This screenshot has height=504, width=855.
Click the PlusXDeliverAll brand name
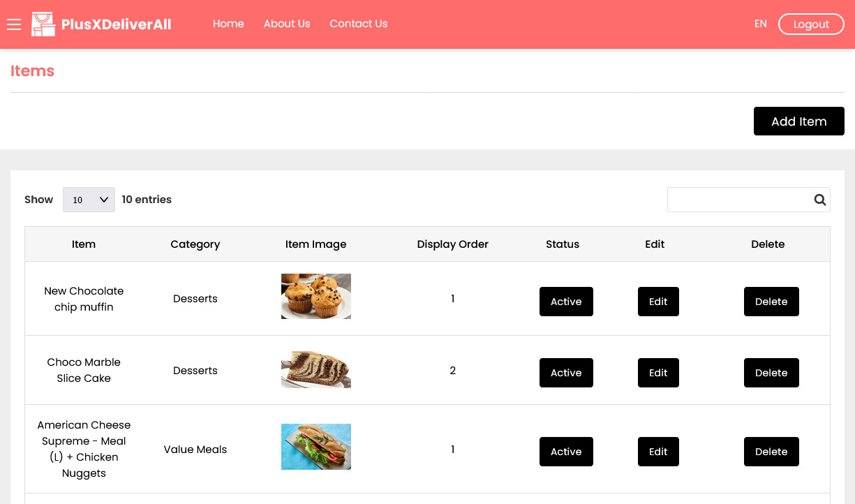pyautogui.click(x=117, y=24)
